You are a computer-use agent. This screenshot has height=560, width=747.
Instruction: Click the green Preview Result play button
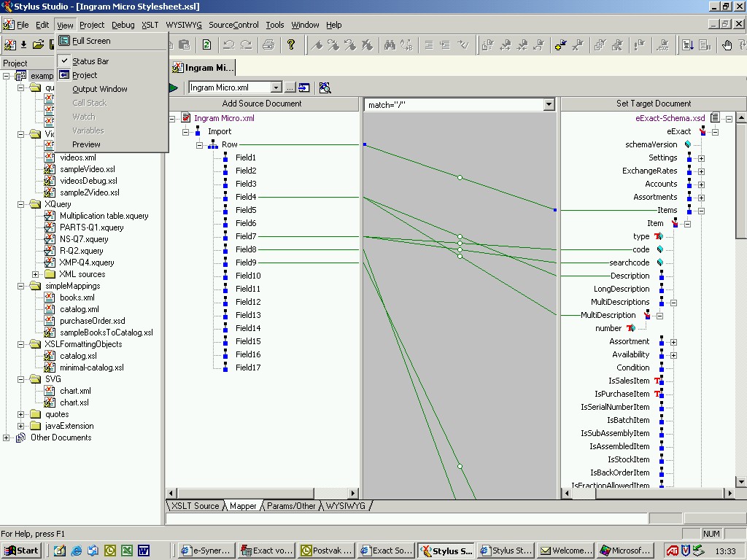tap(174, 87)
